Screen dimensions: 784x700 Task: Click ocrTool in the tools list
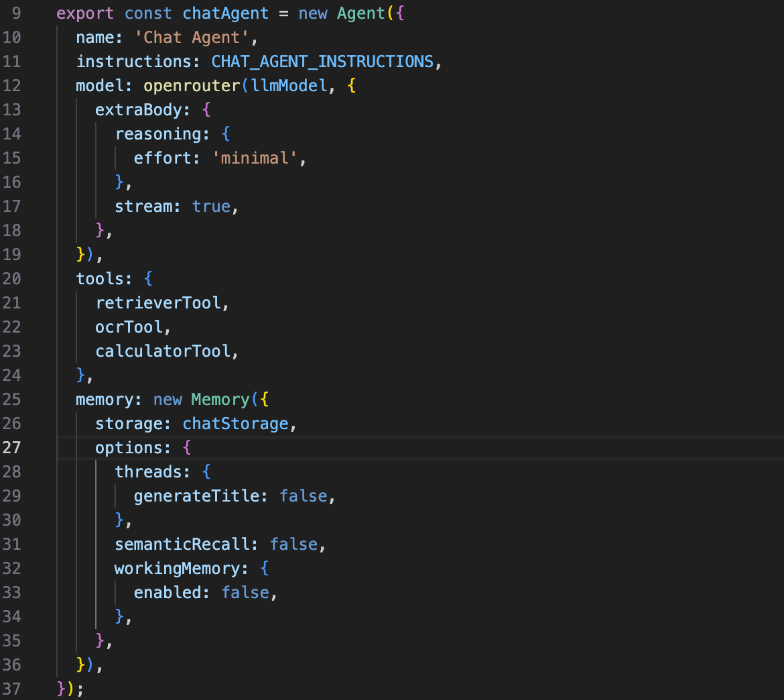(x=129, y=327)
